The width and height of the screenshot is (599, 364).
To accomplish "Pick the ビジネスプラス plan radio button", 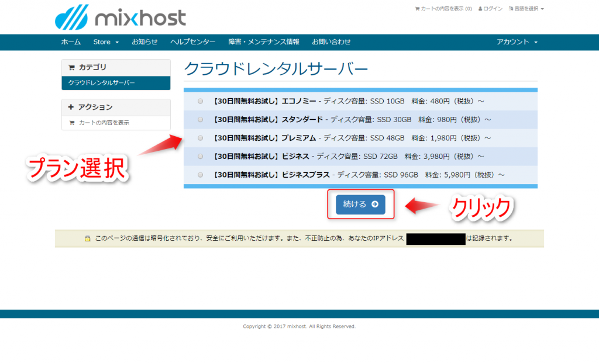I will coord(201,175).
